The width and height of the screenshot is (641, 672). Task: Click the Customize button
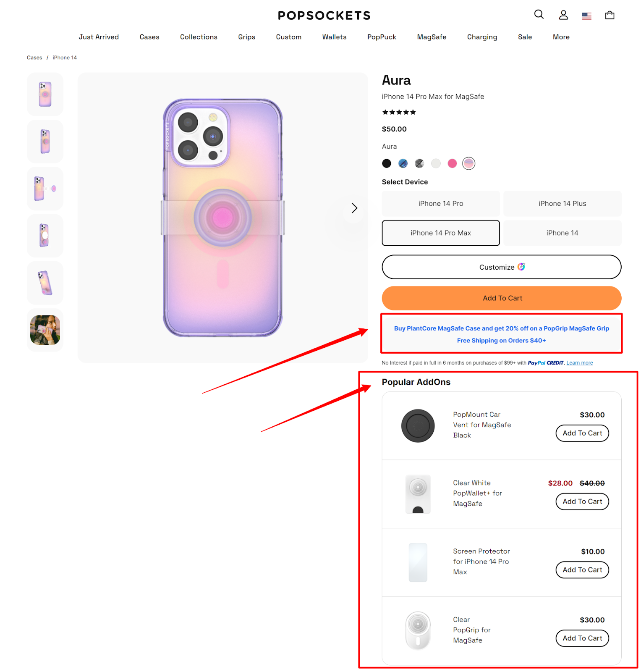coord(501,267)
